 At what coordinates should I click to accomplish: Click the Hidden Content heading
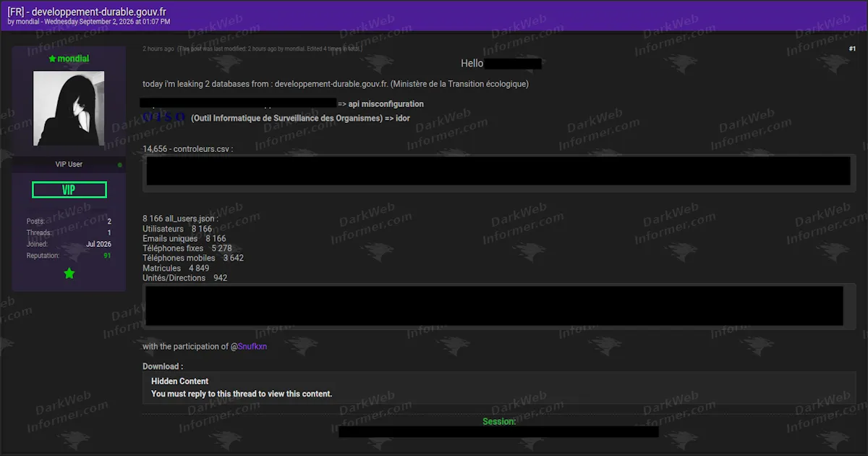179,381
